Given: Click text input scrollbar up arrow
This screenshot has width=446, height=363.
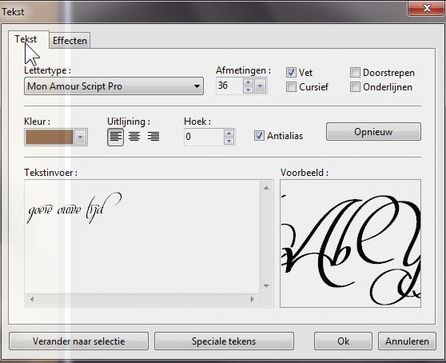Looking at the screenshot, I should (x=266, y=188).
